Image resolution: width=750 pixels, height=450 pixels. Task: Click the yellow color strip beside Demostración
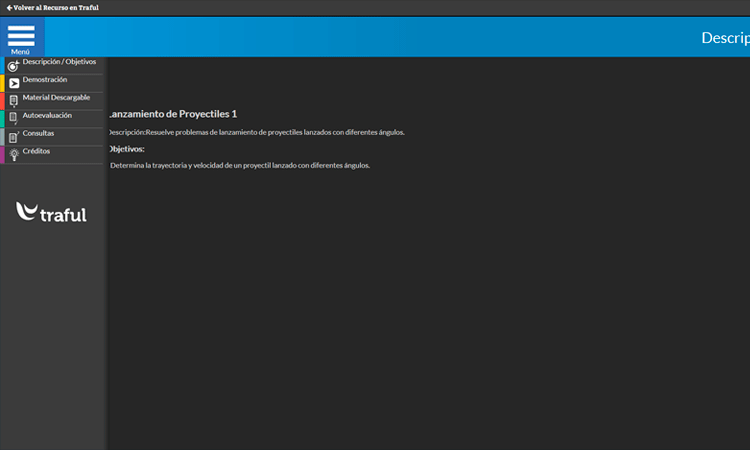click(2, 83)
